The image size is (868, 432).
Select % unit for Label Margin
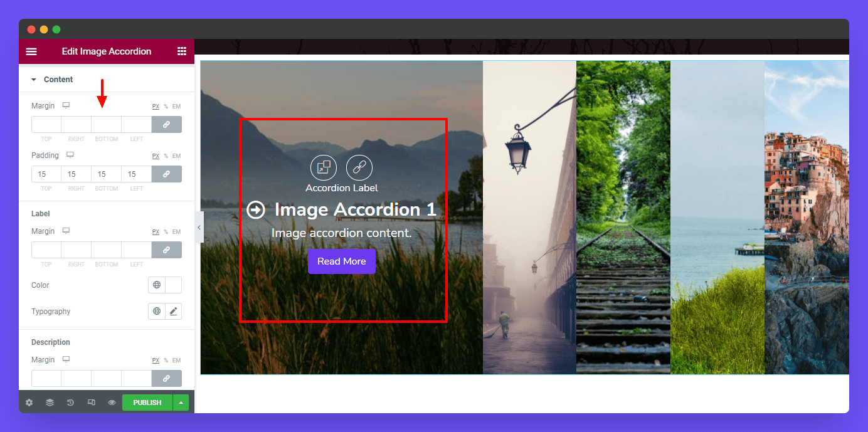pyautogui.click(x=166, y=232)
